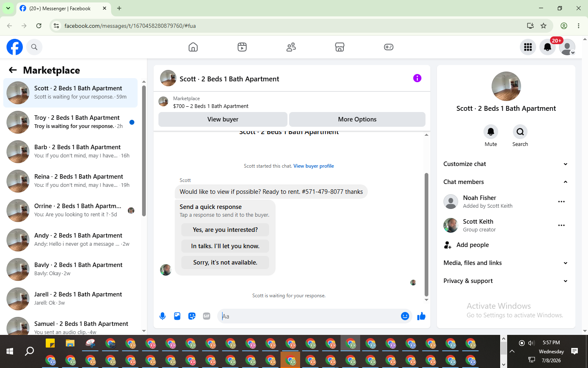The image size is (588, 368).
Task: Open Barb's apartment conversation
Action: click(x=70, y=152)
